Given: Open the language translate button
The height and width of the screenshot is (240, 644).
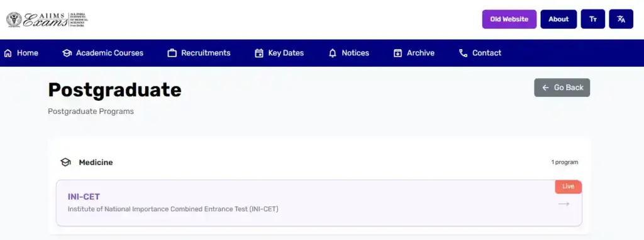Looking at the screenshot, I should [x=621, y=19].
